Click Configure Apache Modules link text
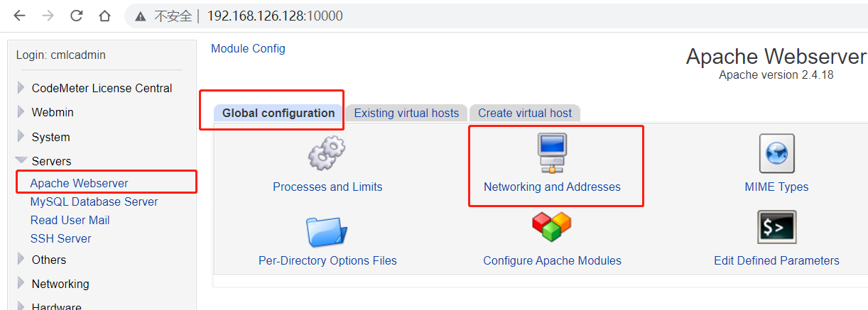Viewport: 868px width, 310px height. click(x=552, y=260)
